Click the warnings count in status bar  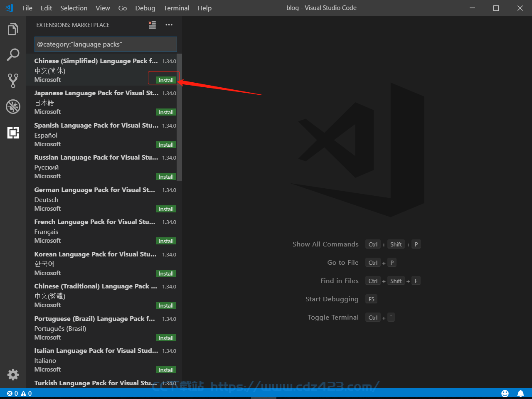pyautogui.click(x=26, y=393)
